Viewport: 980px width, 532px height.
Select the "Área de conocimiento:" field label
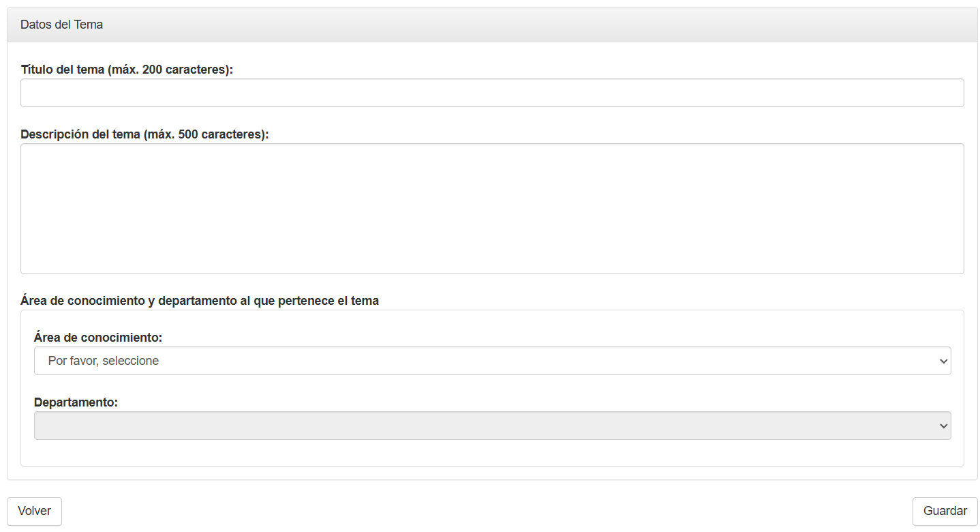point(98,338)
